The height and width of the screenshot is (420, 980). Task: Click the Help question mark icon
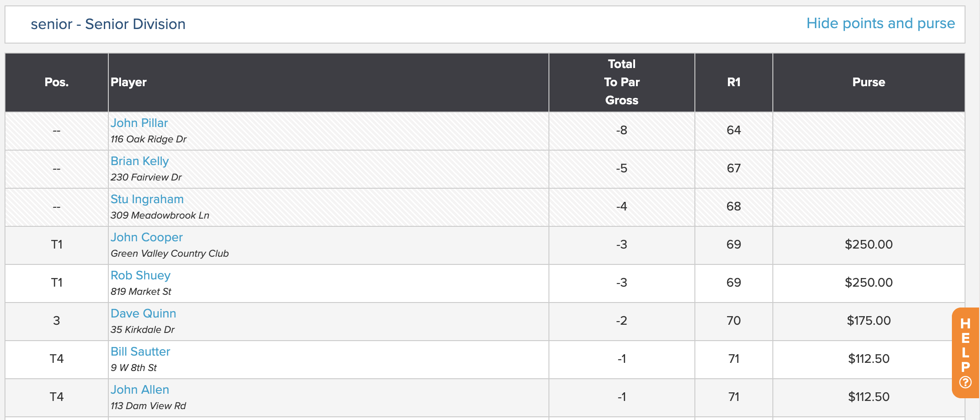click(965, 382)
